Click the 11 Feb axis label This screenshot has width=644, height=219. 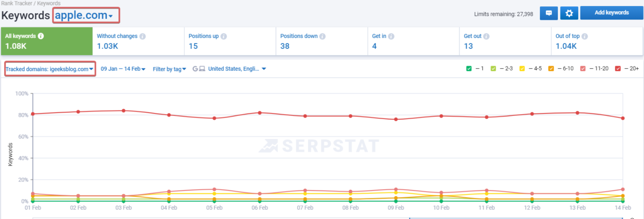click(487, 208)
